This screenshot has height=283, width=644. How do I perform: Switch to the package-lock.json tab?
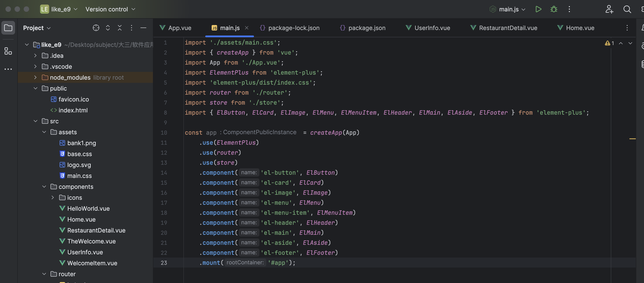pos(290,28)
